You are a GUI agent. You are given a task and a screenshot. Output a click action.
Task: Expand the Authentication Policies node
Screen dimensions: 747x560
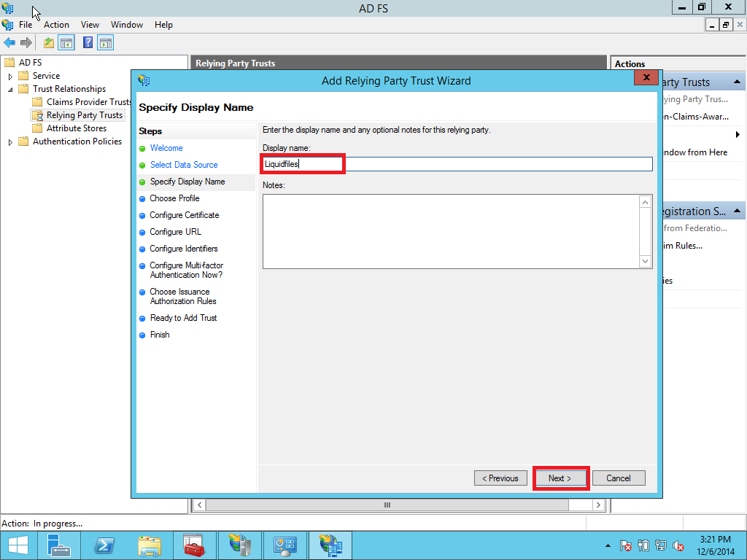[10, 141]
